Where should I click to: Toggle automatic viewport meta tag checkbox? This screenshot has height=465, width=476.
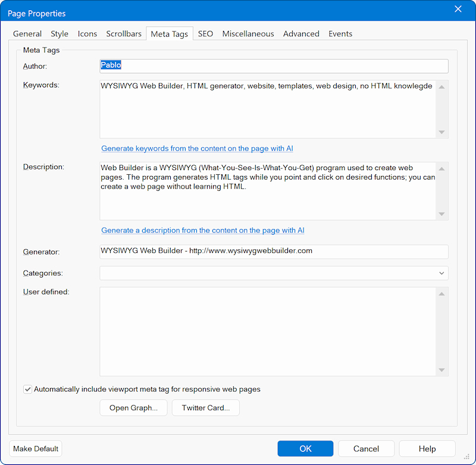[27, 389]
